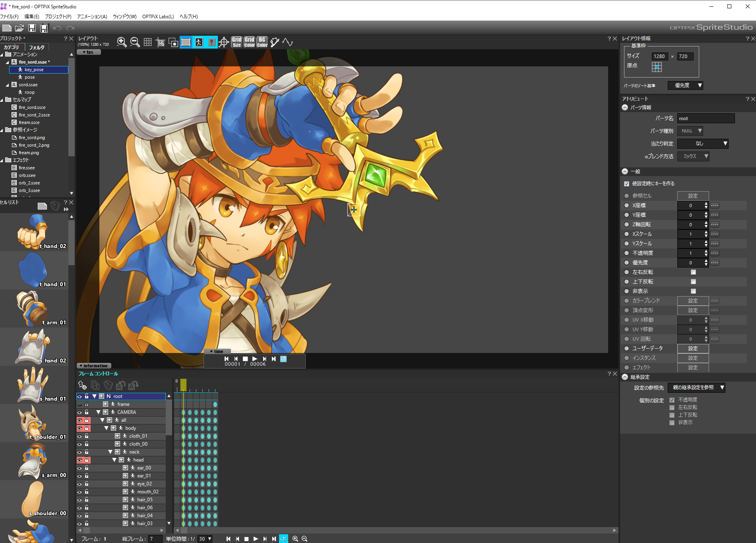Screen dimensions: 756x543
Task: Switch to フォルダ tab in project panel
Action: coord(37,47)
